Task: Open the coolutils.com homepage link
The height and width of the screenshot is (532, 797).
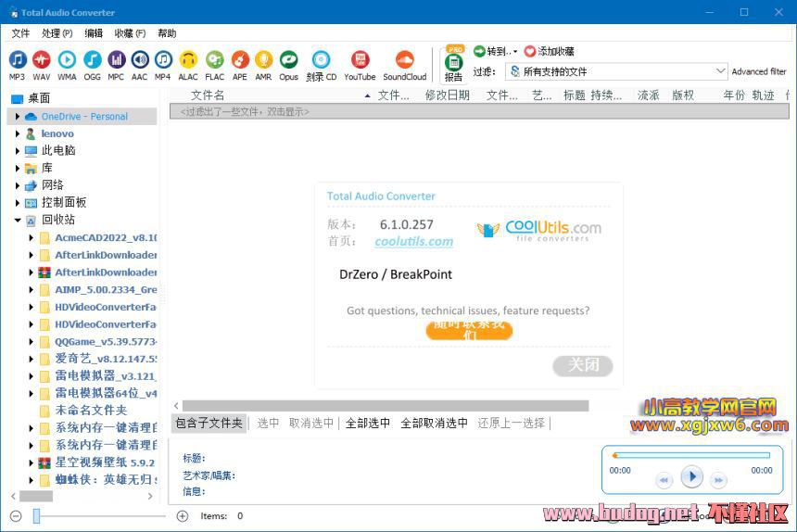Action: coord(413,241)
